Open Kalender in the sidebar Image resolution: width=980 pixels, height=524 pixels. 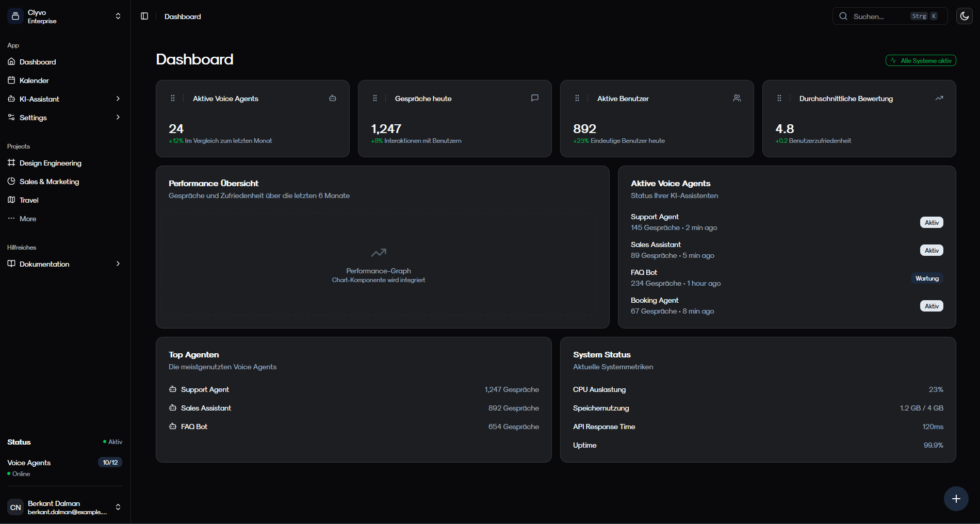pos(34,80)
